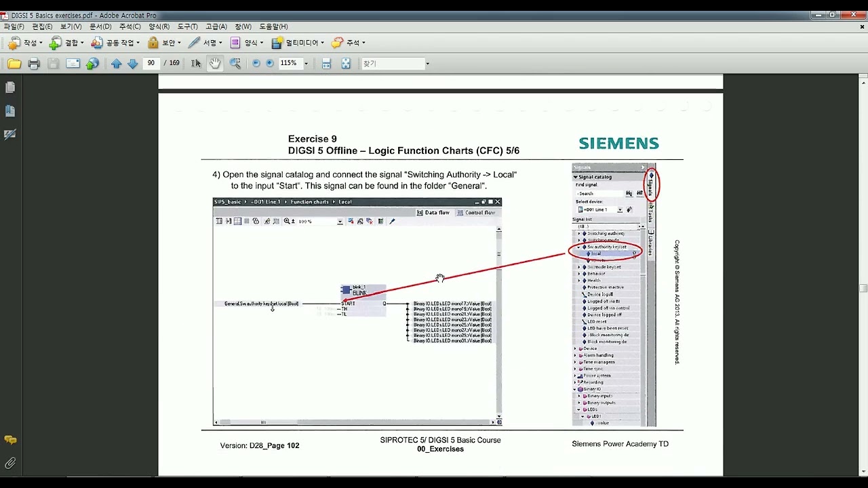Click the 공동 작업 people icon

tap(96, 43)
